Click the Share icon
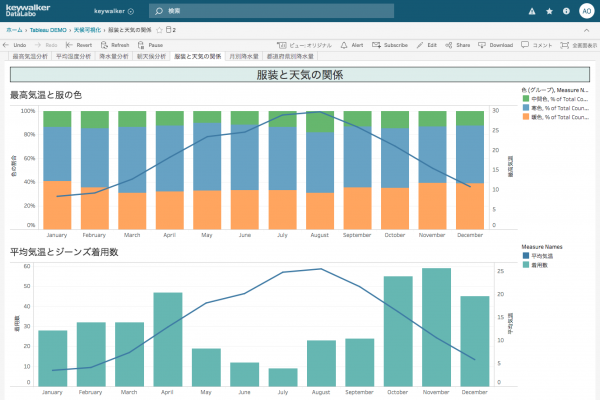Viewport: 600px width, 400px height. click(448, 45)
